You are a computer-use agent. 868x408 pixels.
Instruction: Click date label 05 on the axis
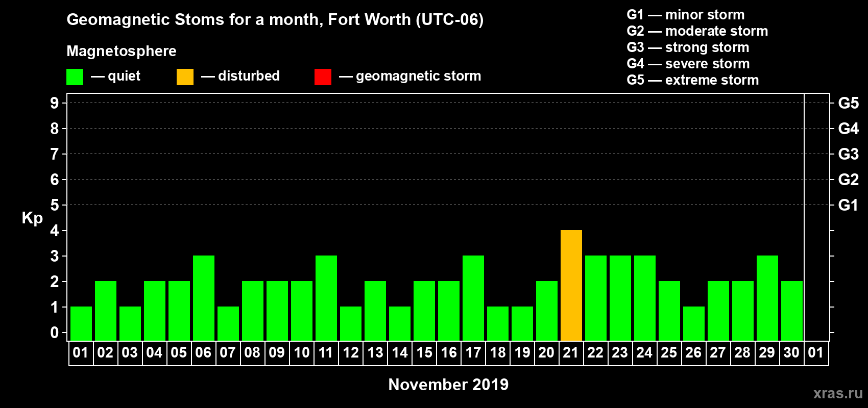[x=179, y=353]
